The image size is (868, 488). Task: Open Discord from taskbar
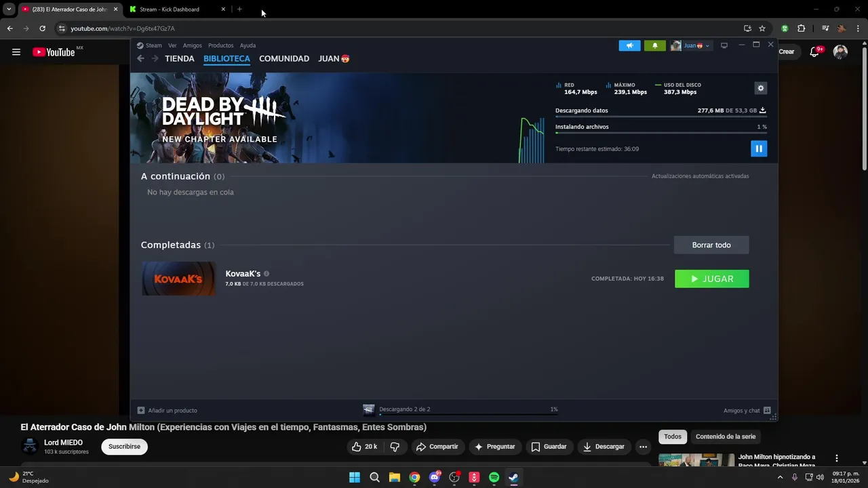(x=435, y=477)
